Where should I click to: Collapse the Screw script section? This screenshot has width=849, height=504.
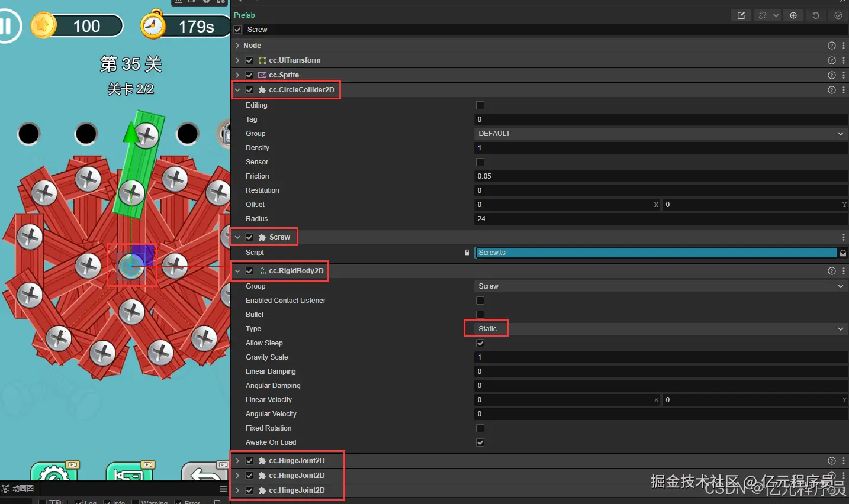pos(237,237)
